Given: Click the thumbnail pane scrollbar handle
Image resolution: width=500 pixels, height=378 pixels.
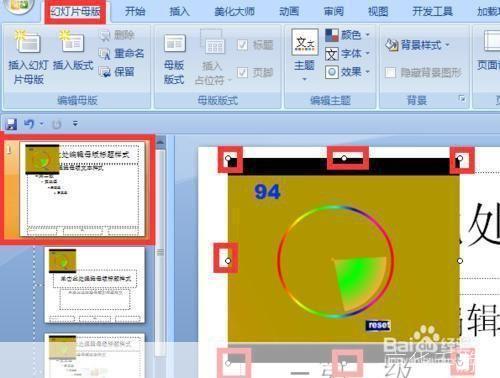Looking at the screenshot, I should click(x=160, y=253).
